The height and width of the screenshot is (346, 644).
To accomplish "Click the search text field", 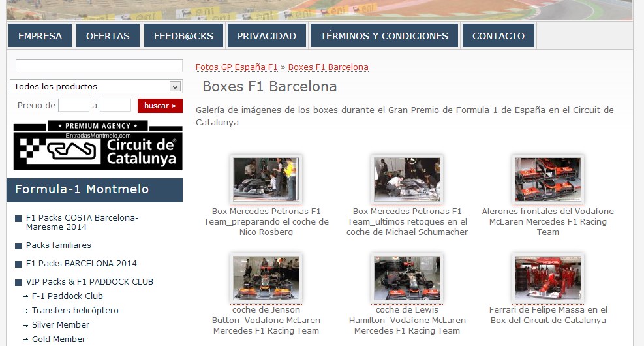I will (99, 66).
